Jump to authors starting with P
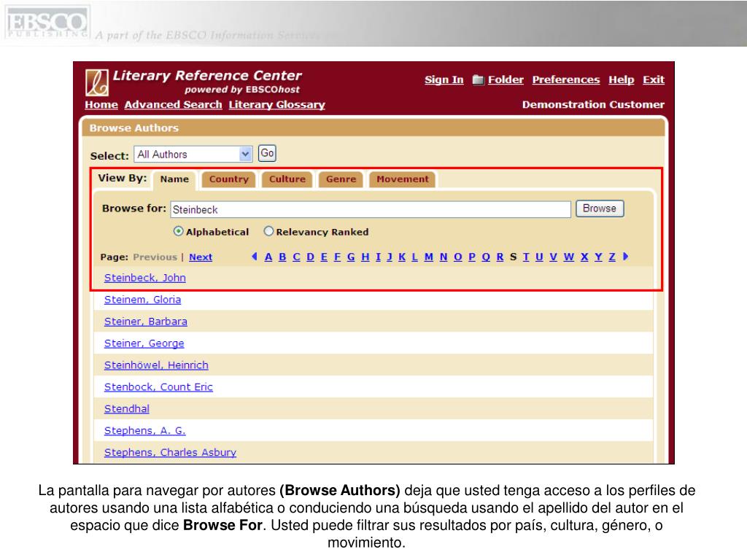This screenshot has height=560, width=747. (x=472, y=257)
